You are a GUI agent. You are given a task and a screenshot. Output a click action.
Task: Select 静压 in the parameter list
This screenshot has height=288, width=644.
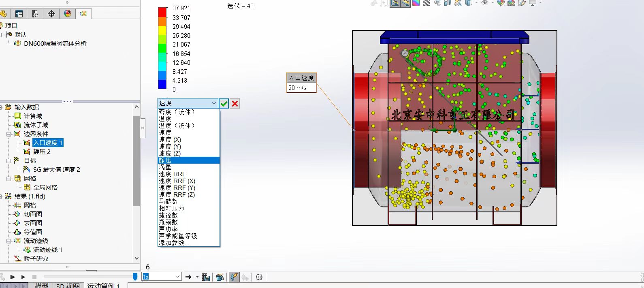click(188, 160)
